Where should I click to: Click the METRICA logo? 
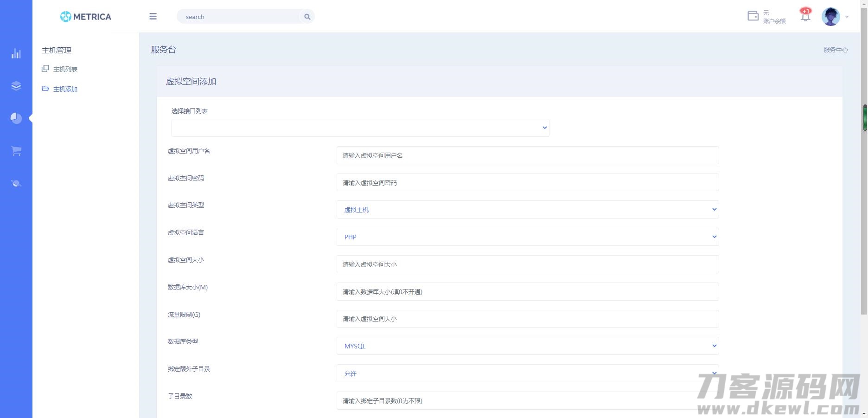tap(85, 16)
